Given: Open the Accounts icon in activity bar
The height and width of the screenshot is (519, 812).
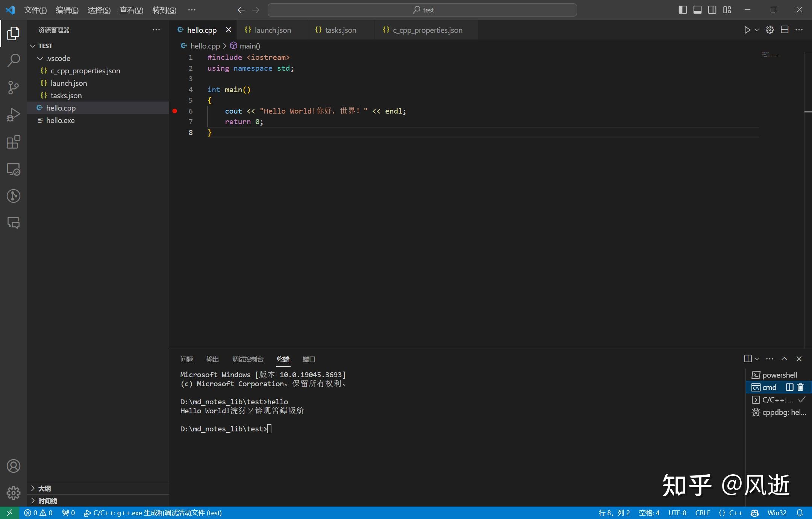Looking at the screenshot, I should (x=14, y=466).
